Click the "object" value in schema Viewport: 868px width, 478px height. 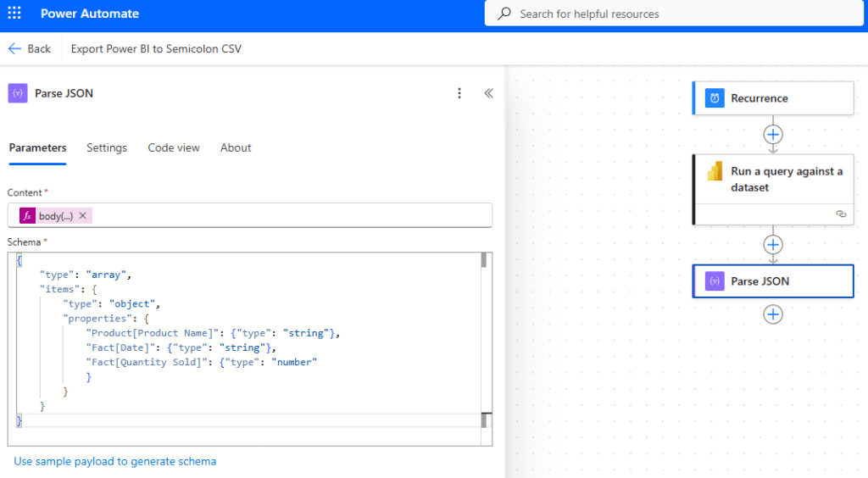(x=132, y=303)
